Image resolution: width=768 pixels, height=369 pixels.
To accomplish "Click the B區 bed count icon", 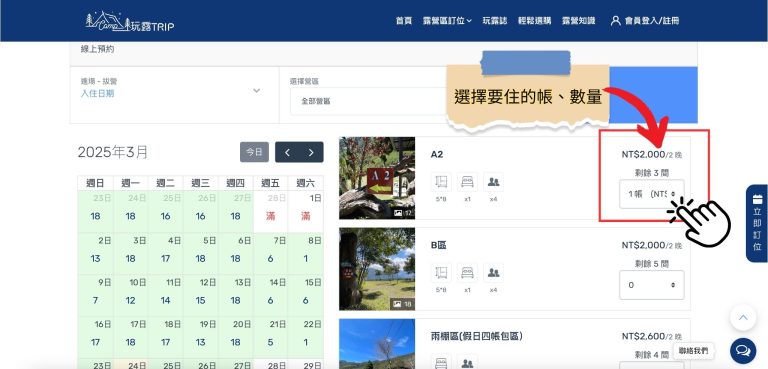I will click(x=467, y=272).
